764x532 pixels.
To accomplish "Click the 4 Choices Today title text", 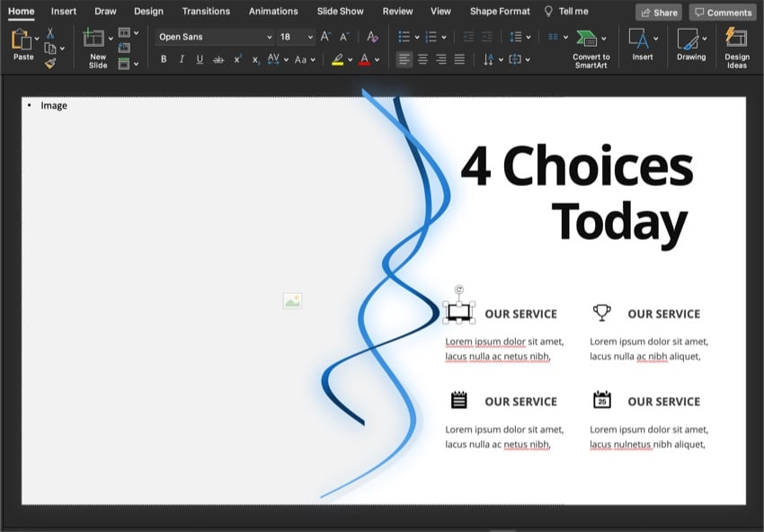I will click(576, 193).
